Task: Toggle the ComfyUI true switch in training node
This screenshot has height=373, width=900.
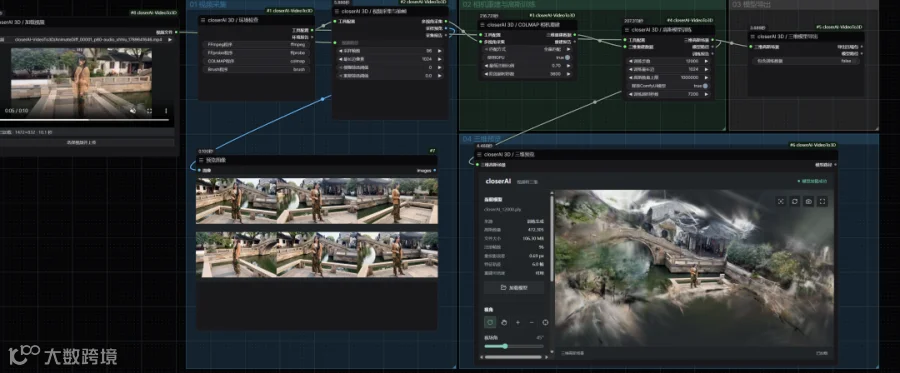Action: pyautogui.click(x=705, y=86)
